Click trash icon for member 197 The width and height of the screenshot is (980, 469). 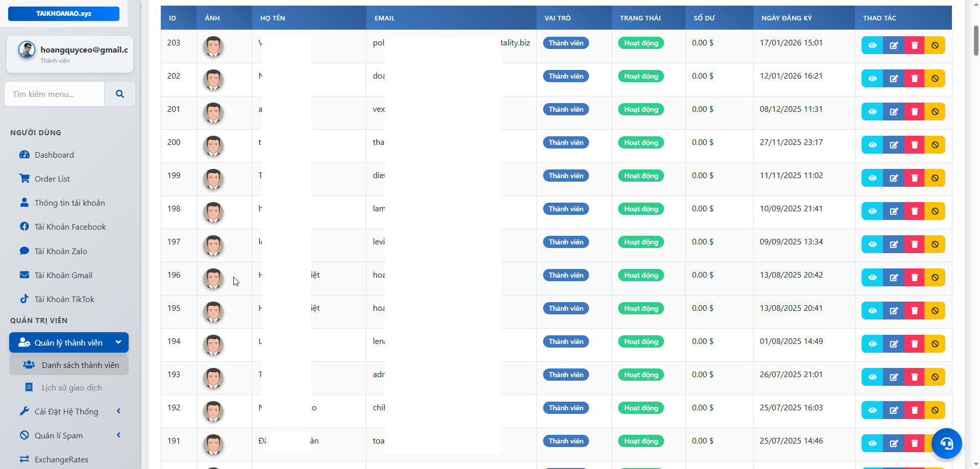914,244
